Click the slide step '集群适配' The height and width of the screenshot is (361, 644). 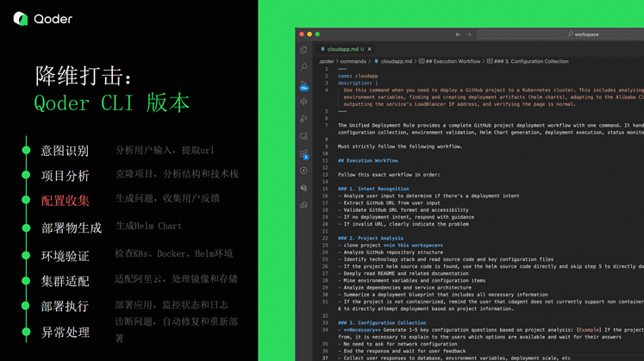pos(65,282)
